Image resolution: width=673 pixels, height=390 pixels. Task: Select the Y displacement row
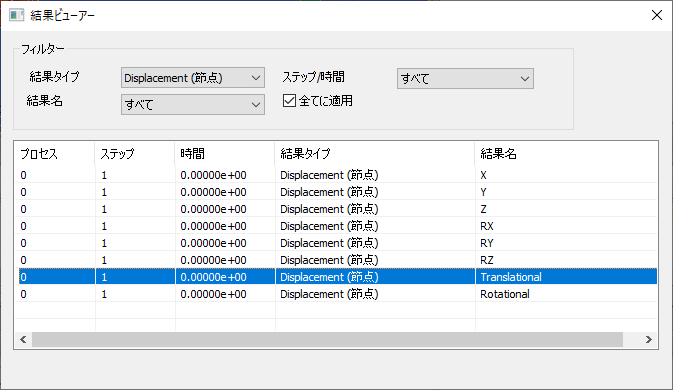coord(336,192)
